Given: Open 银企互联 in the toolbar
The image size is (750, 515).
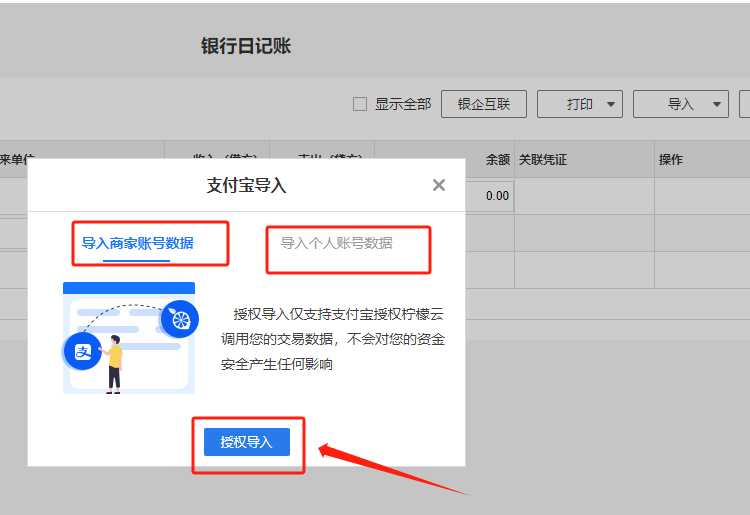Looking at the screenshot, I should [x=484, y=104].
